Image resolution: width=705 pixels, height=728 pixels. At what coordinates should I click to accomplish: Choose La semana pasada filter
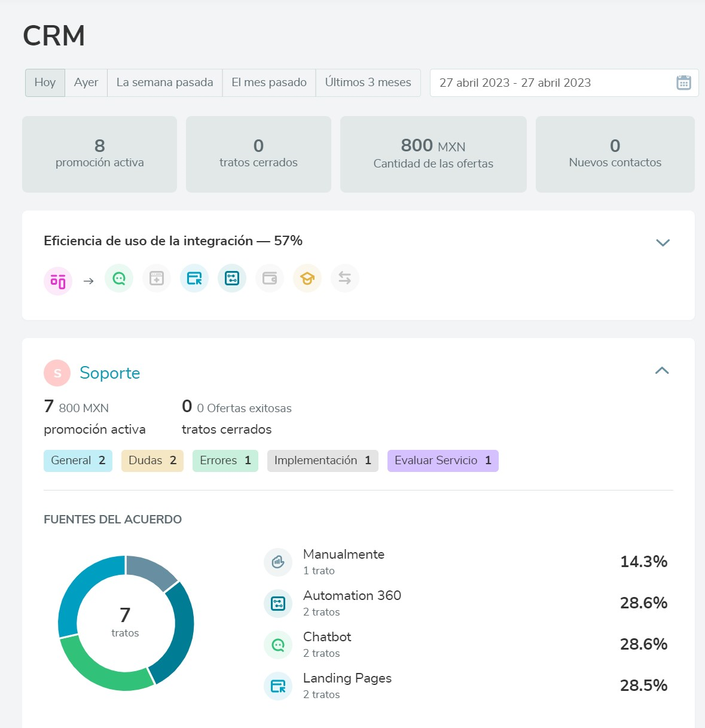[164, 83]
